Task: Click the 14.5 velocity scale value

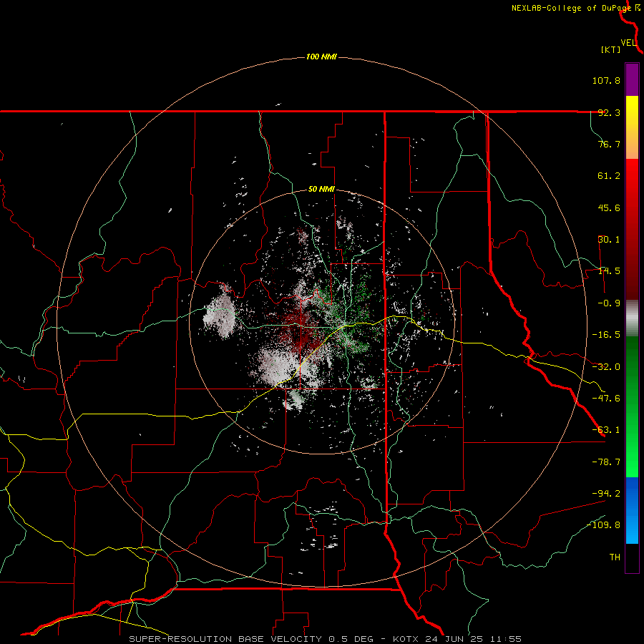Action: 609,271
